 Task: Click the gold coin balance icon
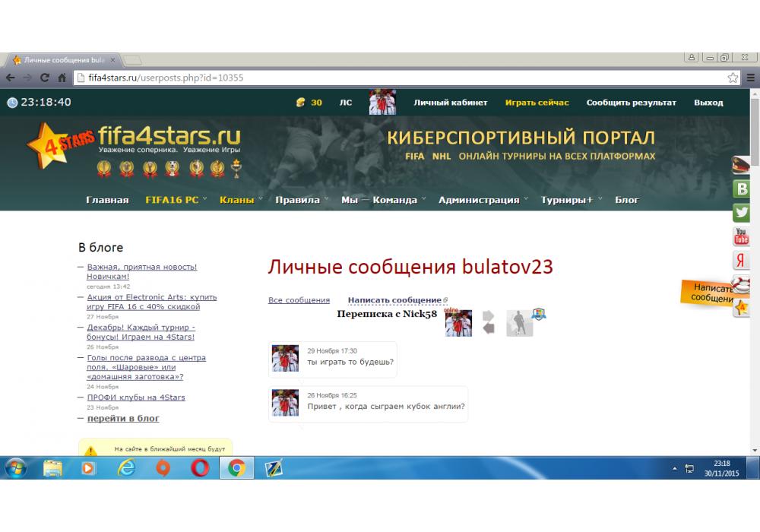(301, 103)
